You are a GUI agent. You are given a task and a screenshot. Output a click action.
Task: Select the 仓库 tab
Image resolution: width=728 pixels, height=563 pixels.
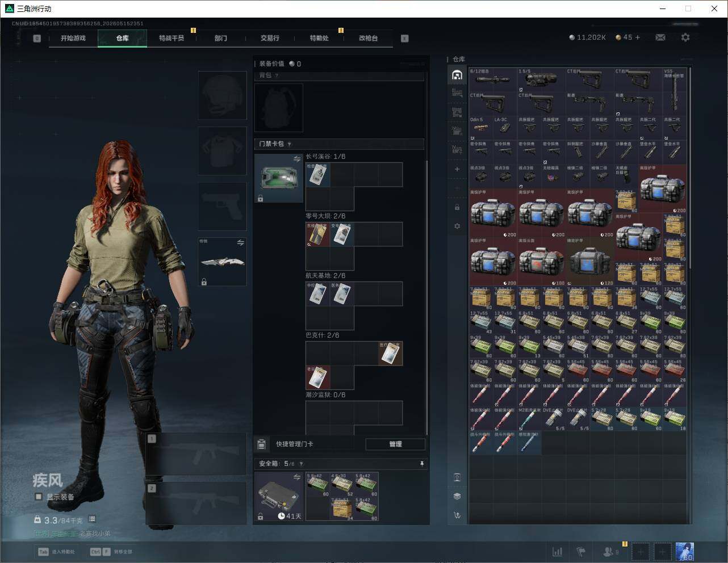[123, 38]
